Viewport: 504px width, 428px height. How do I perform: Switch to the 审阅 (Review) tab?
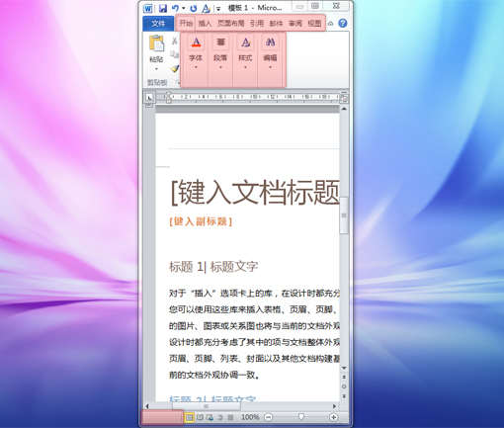click(295, 24)
